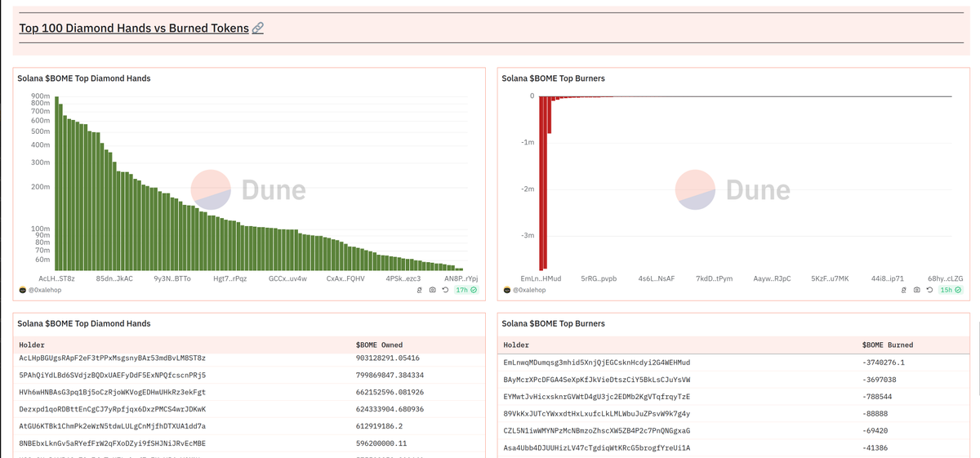This screenshot has height=458, width=980.
Task: Click the burned value -69420
Action: click(875, 431)
